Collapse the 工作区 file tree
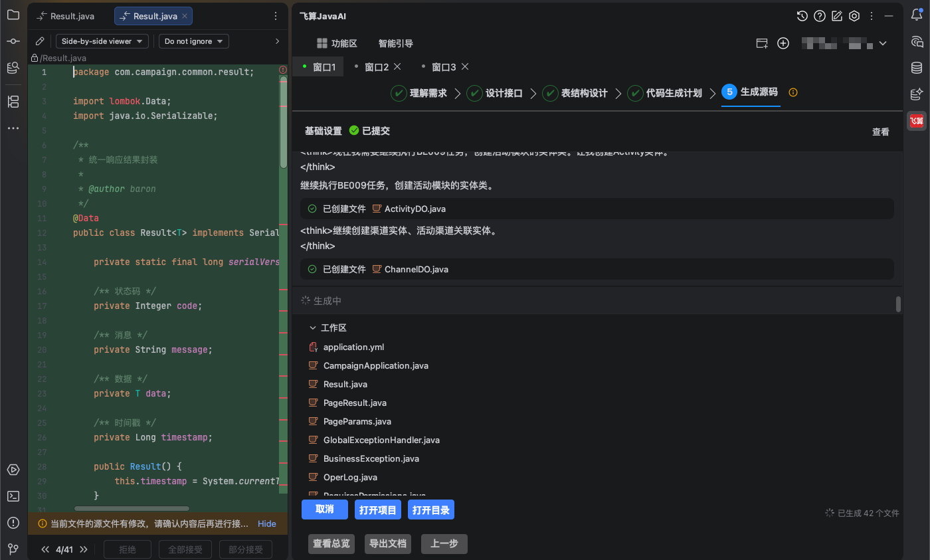Viewport: 930px width, 560px height. (312, 328)
